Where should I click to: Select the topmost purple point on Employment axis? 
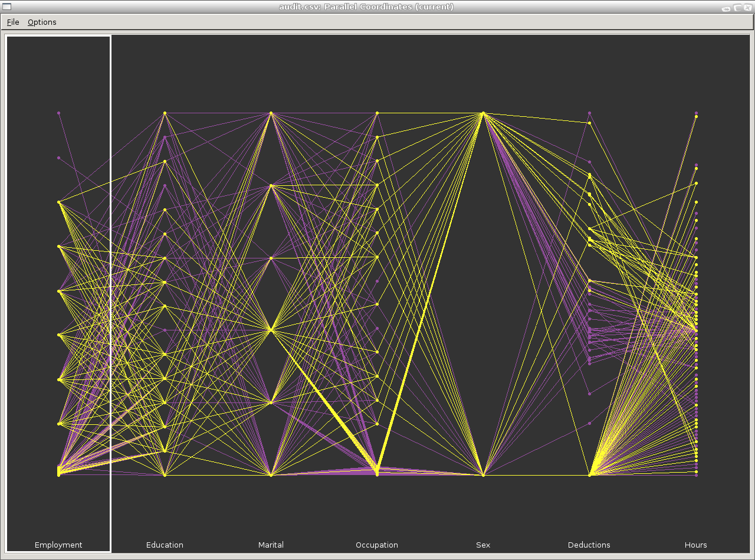(x=58, y=113)
